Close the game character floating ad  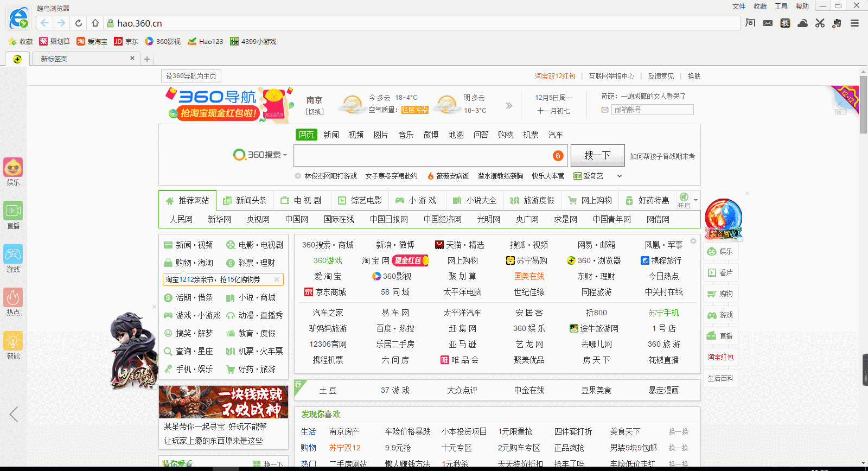tap(154, 307)
